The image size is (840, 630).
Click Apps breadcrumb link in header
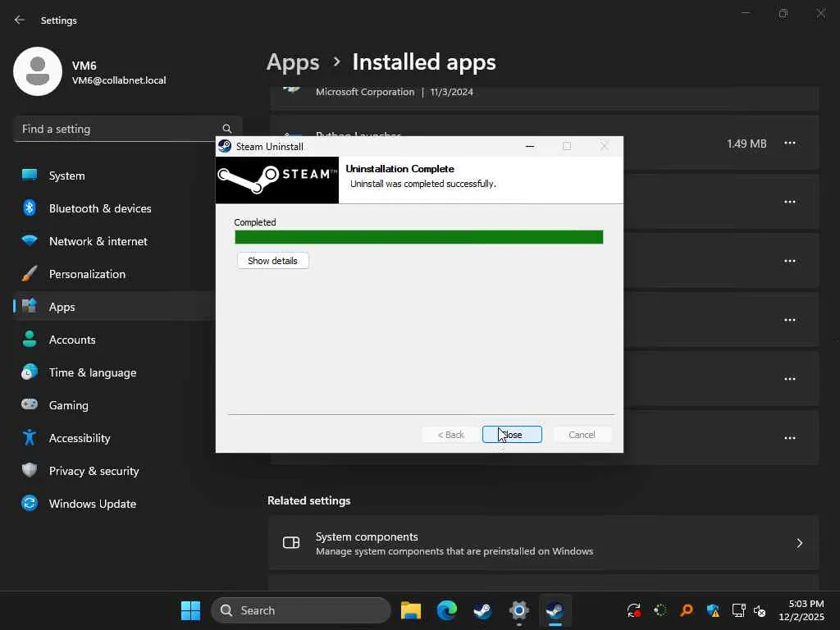coord(293,62)
